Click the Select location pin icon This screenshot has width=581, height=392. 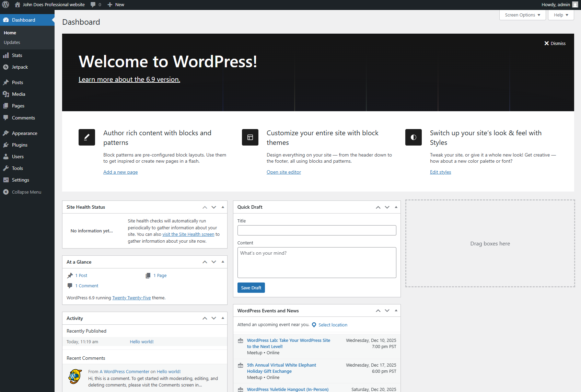tap(314, 325)
